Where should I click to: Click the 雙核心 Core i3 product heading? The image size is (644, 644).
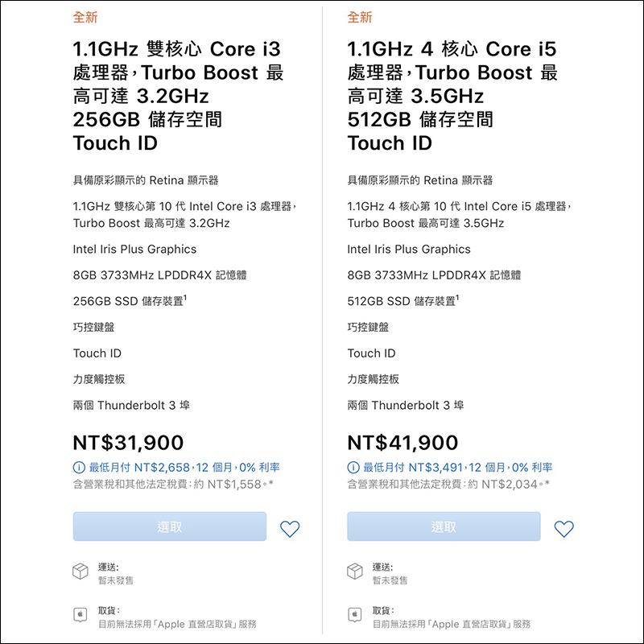point(177,96)
